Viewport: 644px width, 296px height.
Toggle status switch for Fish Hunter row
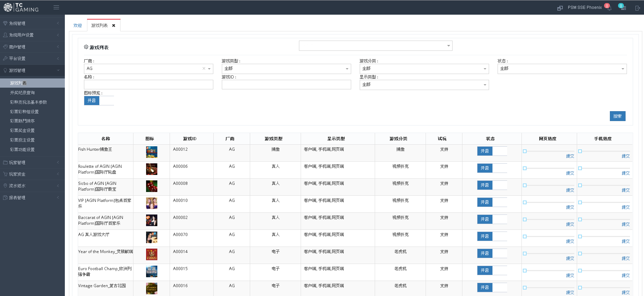pos(492,151)
